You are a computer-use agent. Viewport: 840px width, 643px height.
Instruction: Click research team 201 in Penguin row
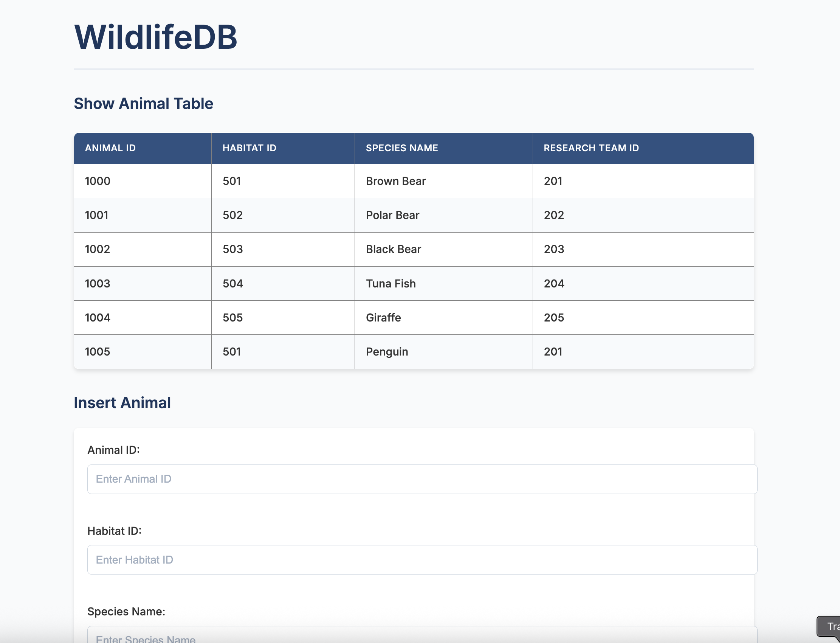pos(643,352)
